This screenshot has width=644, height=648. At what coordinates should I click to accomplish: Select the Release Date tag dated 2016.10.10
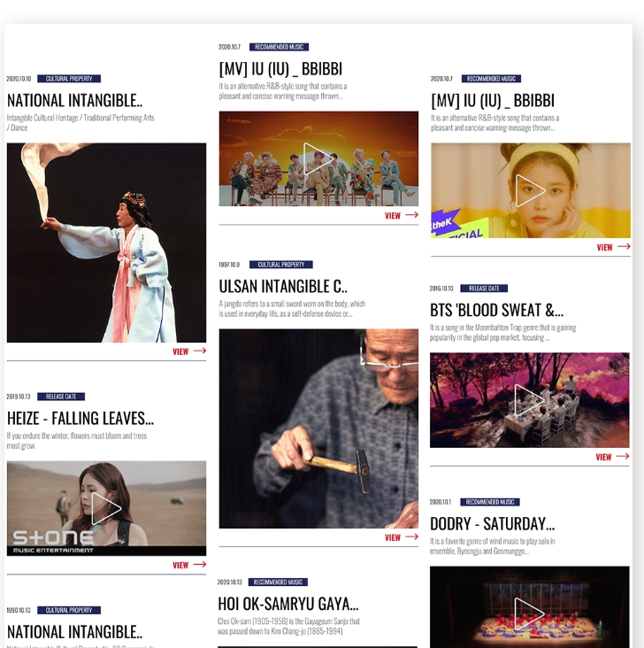tap(484, 288)
